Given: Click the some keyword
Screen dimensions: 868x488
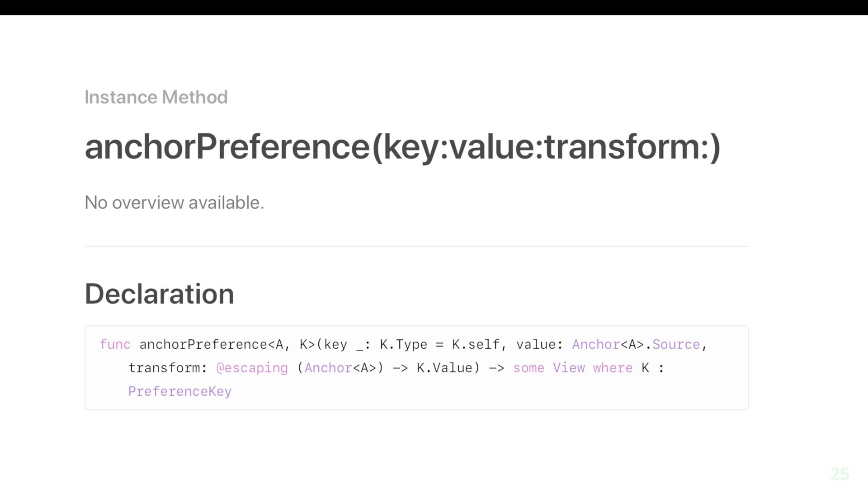Looking at the screenshot, I should pos(528,368).
